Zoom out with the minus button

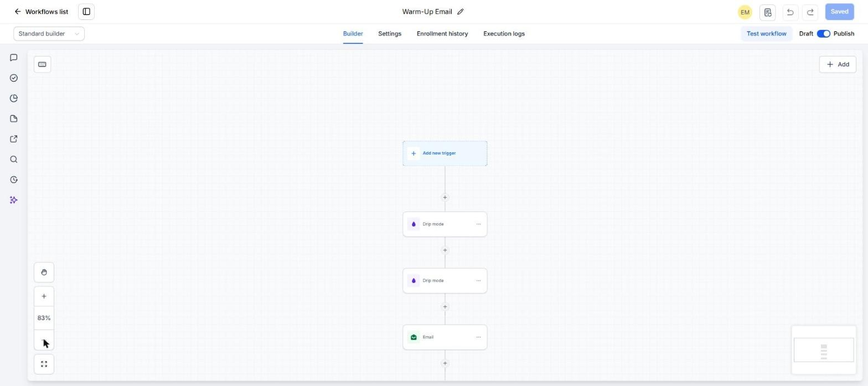[x=44, y=340]
